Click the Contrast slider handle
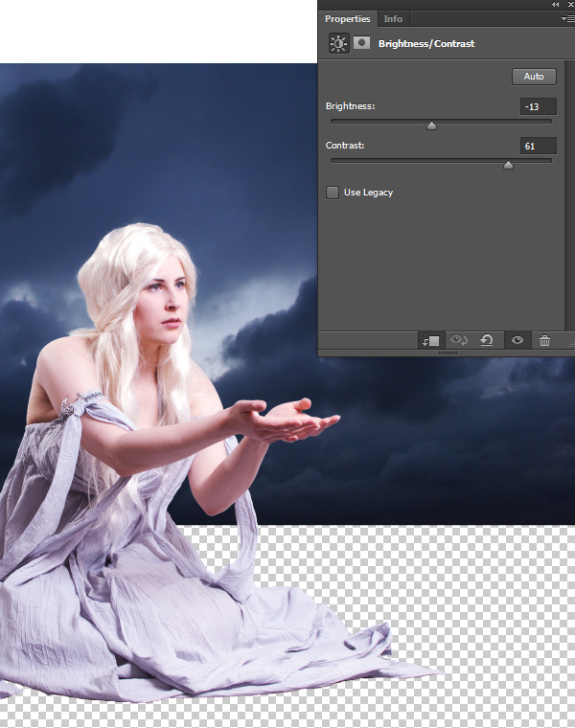This screenshot has width=575, height=728. coord(508,164)
